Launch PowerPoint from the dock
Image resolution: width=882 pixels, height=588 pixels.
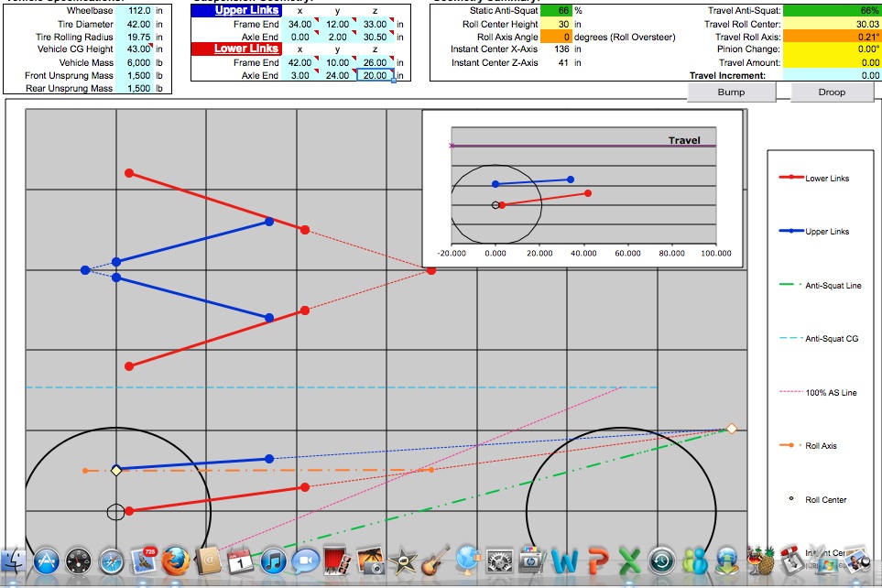click(597, 560)
